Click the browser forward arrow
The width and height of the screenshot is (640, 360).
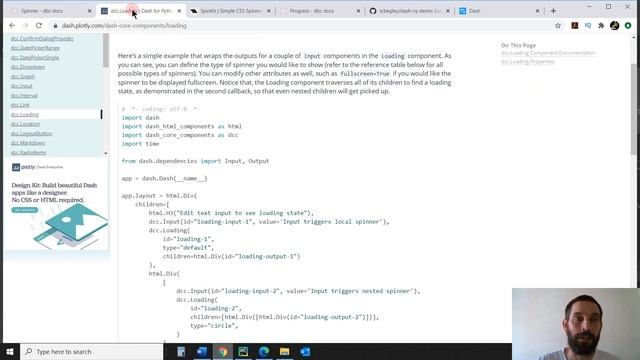(x=25, y=25)
